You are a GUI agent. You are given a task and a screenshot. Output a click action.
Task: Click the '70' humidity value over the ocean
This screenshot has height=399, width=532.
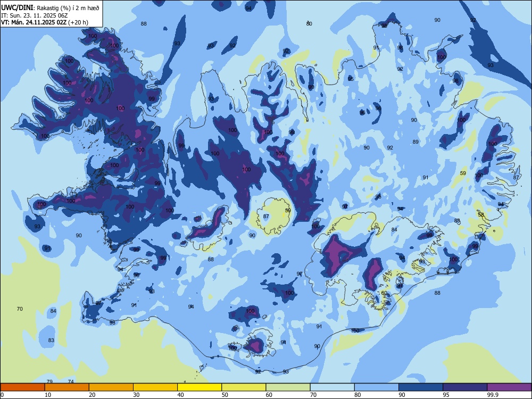point(20,309)
